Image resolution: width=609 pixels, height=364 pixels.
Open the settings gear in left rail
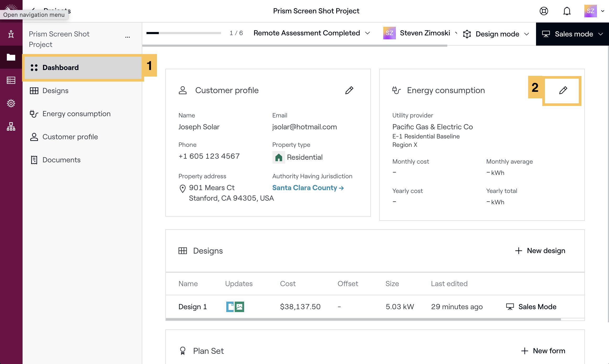(x=11, y=103)
